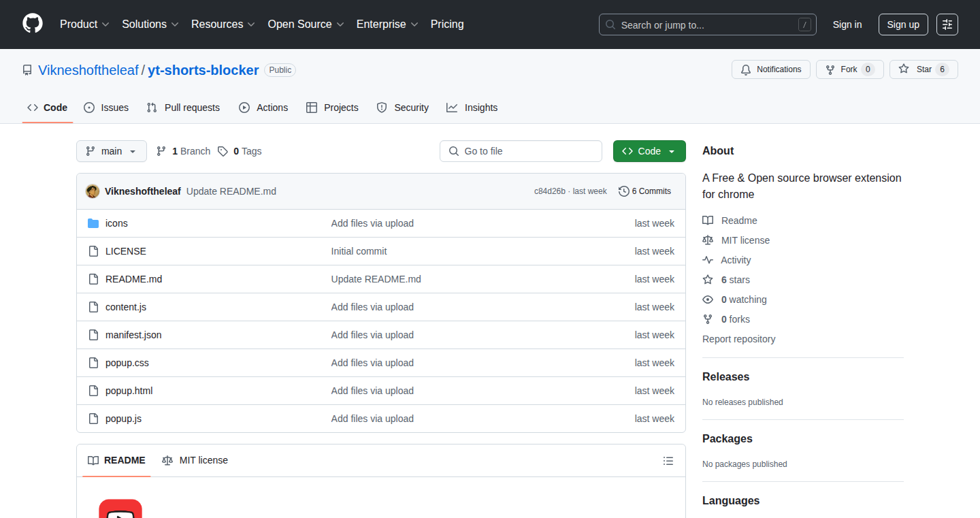The image size is (980, 518).
Task: Switch to the Security tab
Action: (402, 108)
